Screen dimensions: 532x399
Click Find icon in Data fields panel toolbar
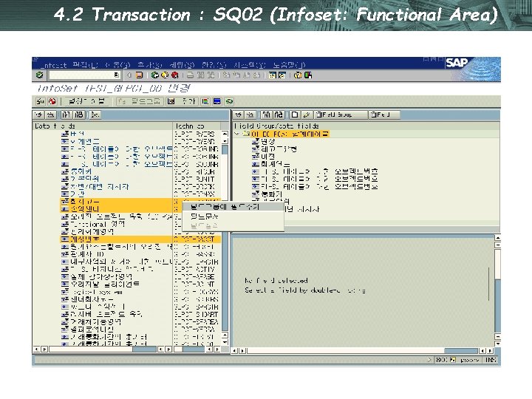(x=66, y=115)
